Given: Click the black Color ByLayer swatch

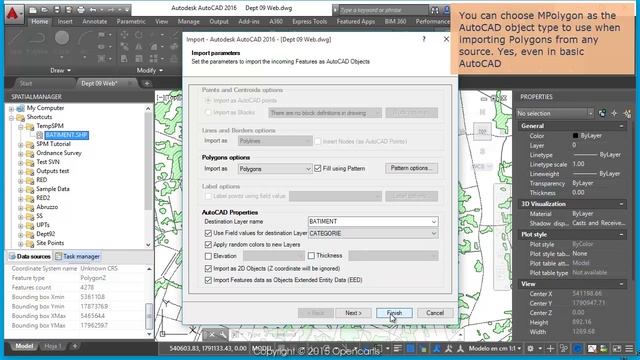Looking at the screenshot, I should (x=576, y=136).
